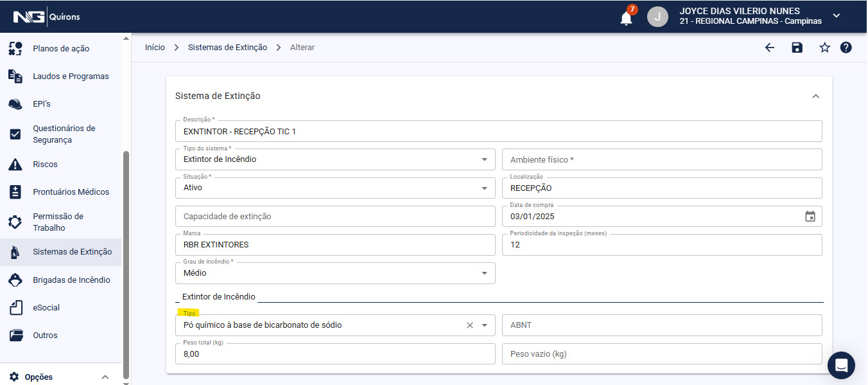Open the help question mark icon
The image size is (868, 385).
tap(846, 48)
